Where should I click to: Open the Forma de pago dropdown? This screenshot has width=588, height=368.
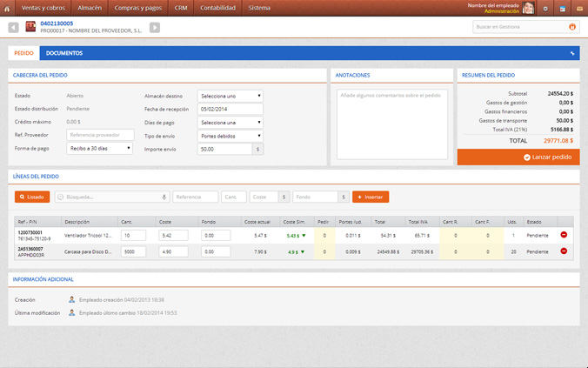[99, 149]
